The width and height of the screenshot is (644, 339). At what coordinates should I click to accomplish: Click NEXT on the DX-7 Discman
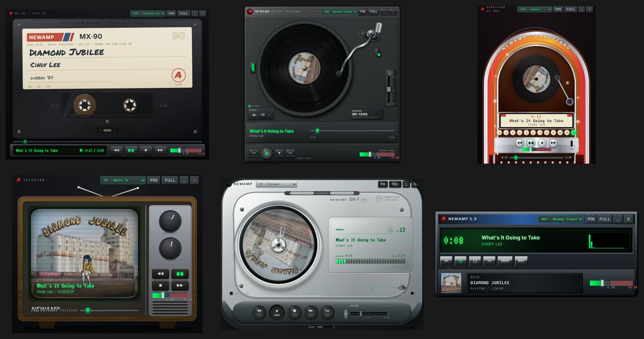pos(311,312)
